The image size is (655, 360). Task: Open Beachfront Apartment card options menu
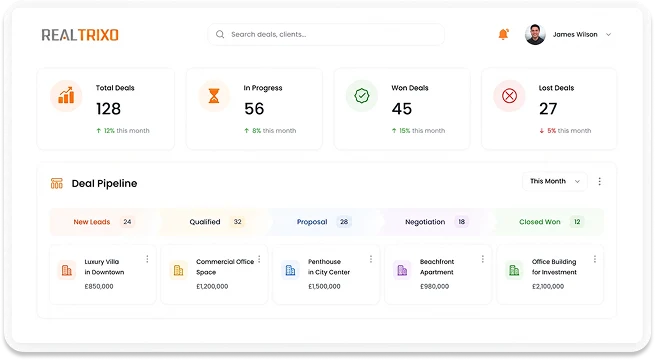pos(483,259)
